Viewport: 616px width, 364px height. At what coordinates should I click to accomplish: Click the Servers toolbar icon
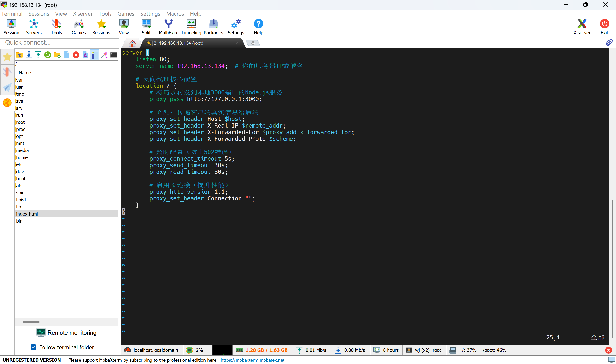point(34,27)
